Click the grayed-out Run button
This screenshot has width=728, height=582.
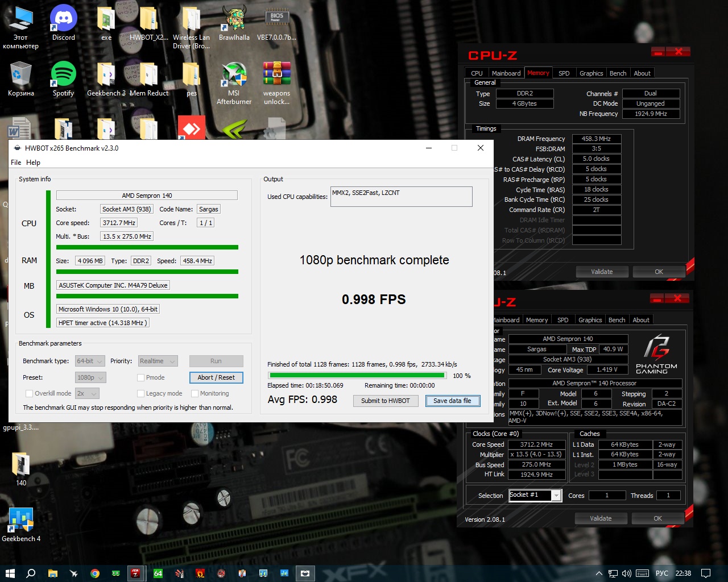tap(216, 361)
